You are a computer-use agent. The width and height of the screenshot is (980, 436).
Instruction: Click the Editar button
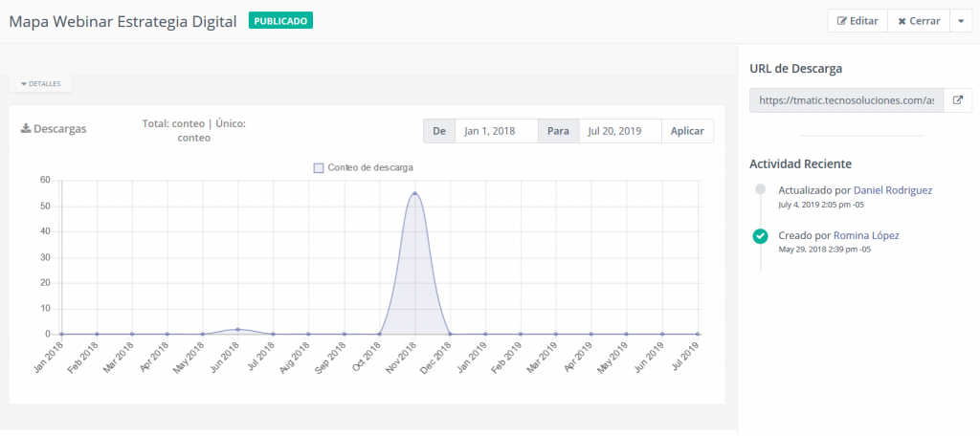pyautogui.click(x=857, y=21)
